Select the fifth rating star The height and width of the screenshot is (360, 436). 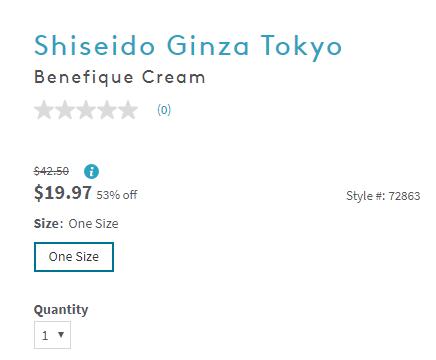128,110
